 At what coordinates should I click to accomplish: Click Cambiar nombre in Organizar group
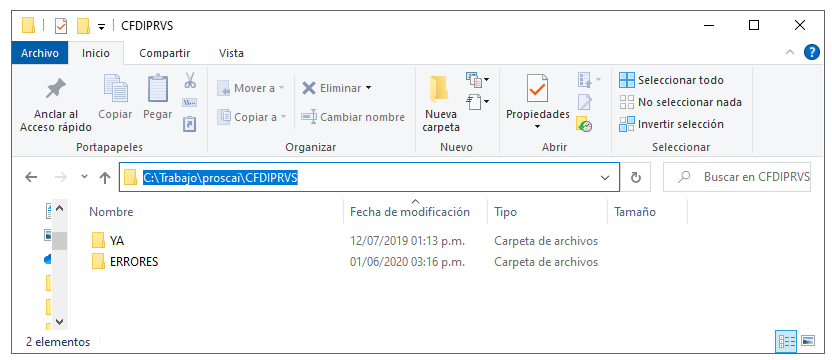coord(353,117)
